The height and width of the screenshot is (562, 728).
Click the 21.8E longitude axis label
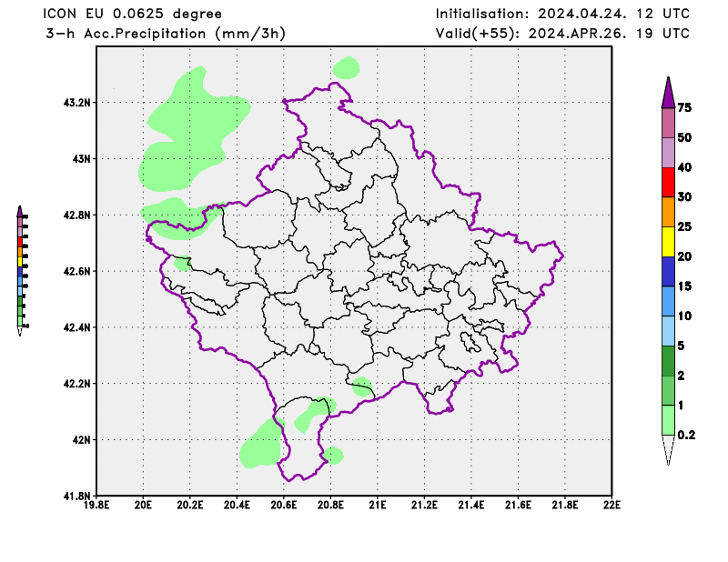click(565, 505)
